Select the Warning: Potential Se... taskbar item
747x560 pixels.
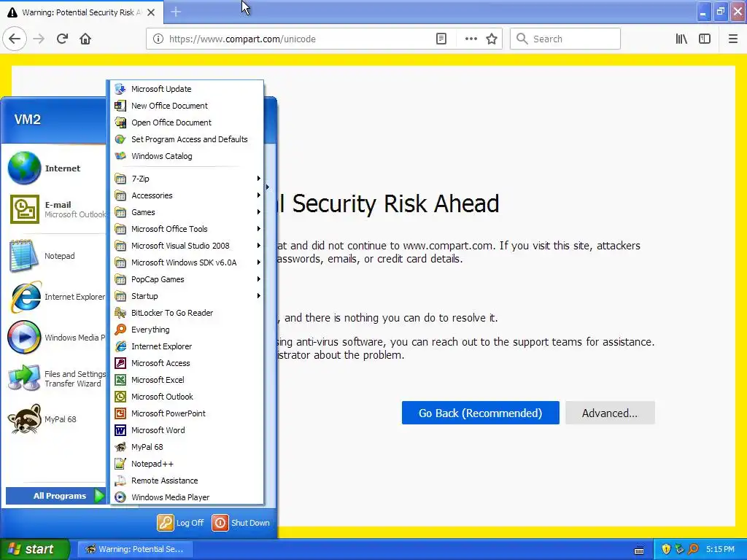point(135,549)
